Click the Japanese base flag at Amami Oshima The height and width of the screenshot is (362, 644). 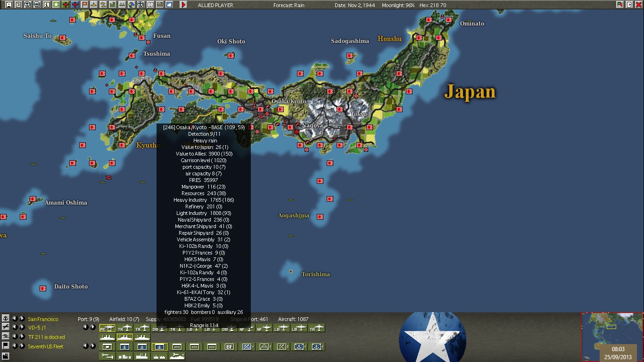33,199
